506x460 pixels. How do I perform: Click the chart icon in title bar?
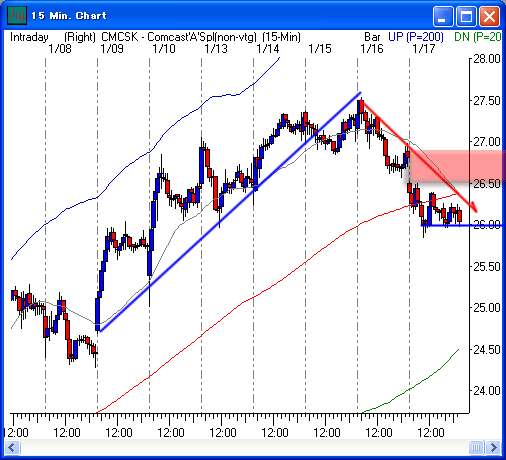click(17, 15)
